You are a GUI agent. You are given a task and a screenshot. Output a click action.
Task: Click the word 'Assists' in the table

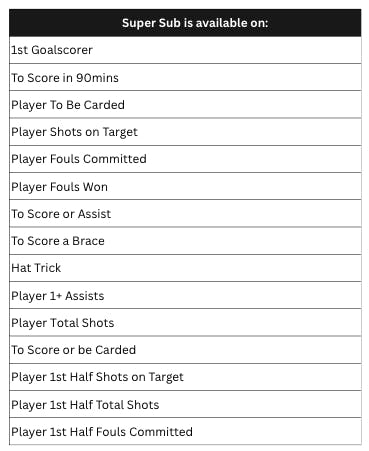click(84, 296)
